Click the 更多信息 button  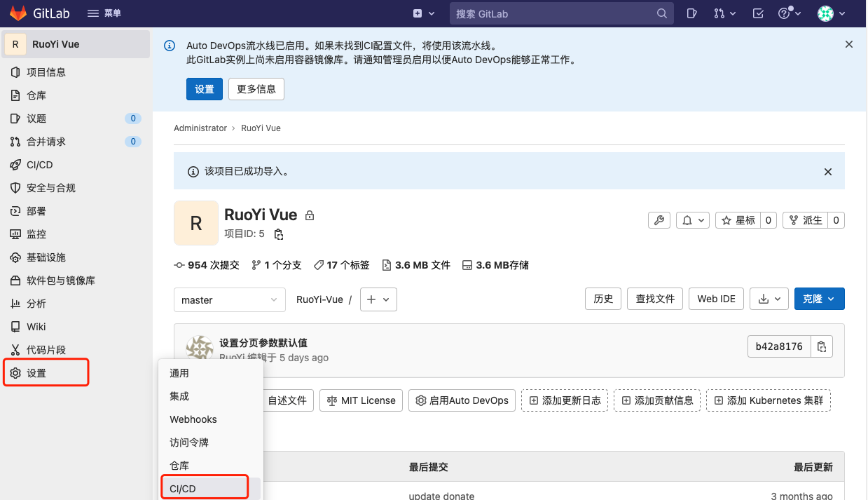coord(256,89)
